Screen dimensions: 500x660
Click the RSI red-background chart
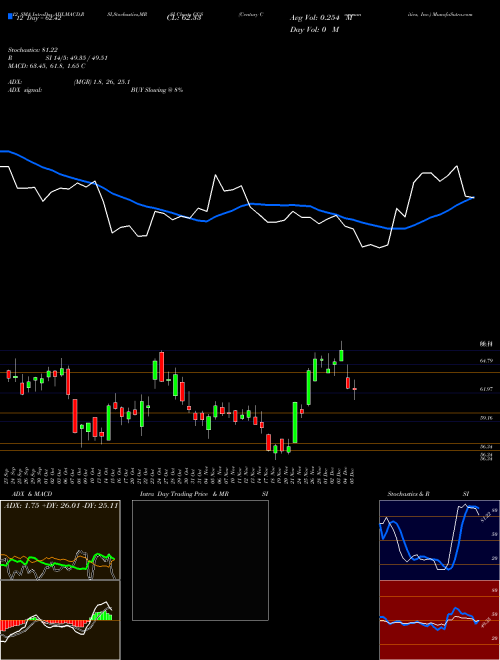[439, 620]
